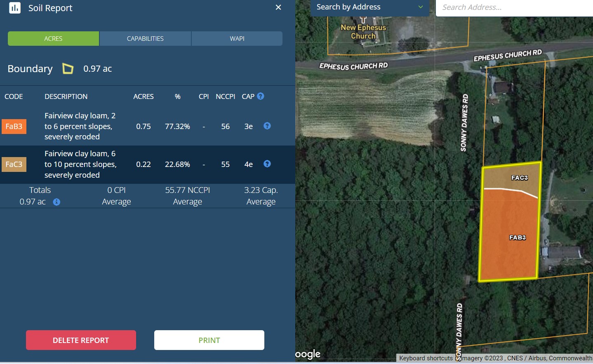Click the orange FaB3 code swatch
Image resolution: width=593 pixels, height=364 pixels.
(14, 127)
